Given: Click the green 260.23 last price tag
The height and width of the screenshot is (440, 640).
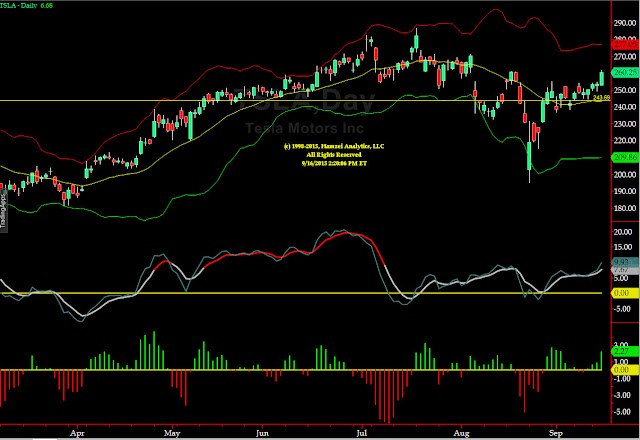Looking at the screenshot, I should click(625, 72).
